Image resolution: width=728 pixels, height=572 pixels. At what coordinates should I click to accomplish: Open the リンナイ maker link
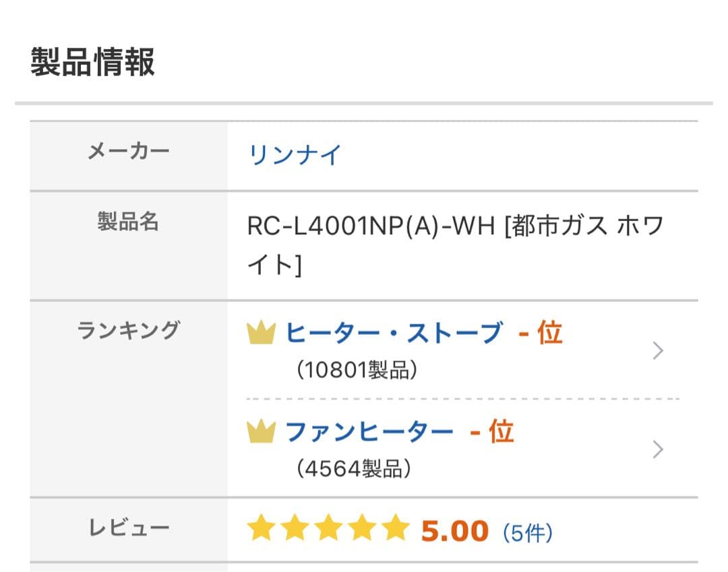[x=295, y=155]
